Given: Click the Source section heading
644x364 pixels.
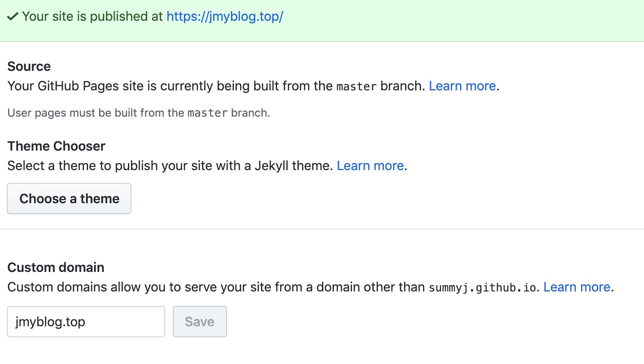Looking at the screenshot, I should (29, 67).
